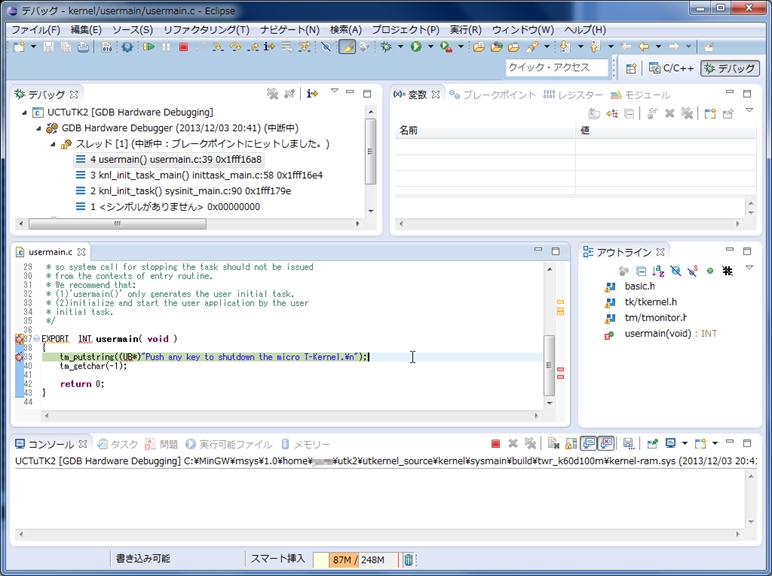Open the ファイル(F) menu
This screenshot has height=576, width=772.
pos(35,30)
